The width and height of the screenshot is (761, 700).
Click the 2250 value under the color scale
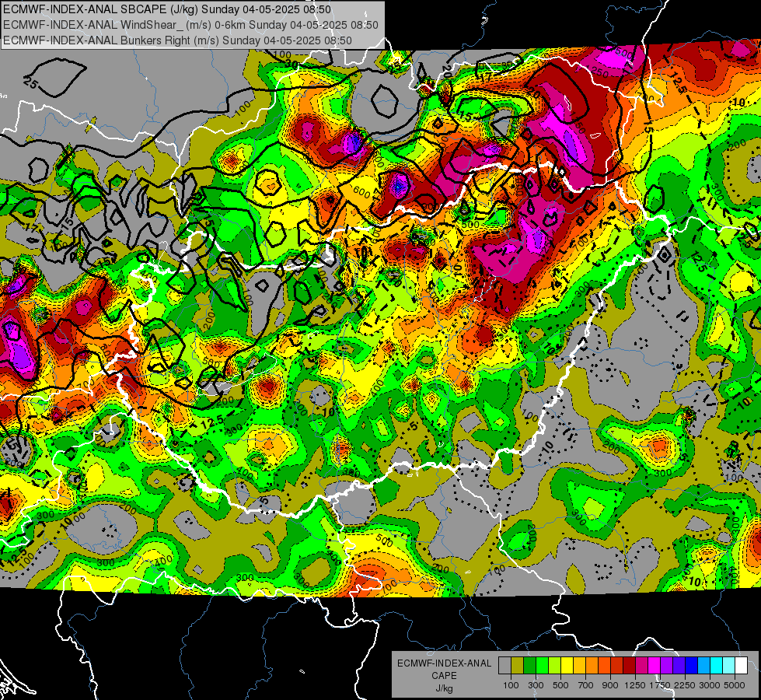pyautogui.click(x=685, y=685)
